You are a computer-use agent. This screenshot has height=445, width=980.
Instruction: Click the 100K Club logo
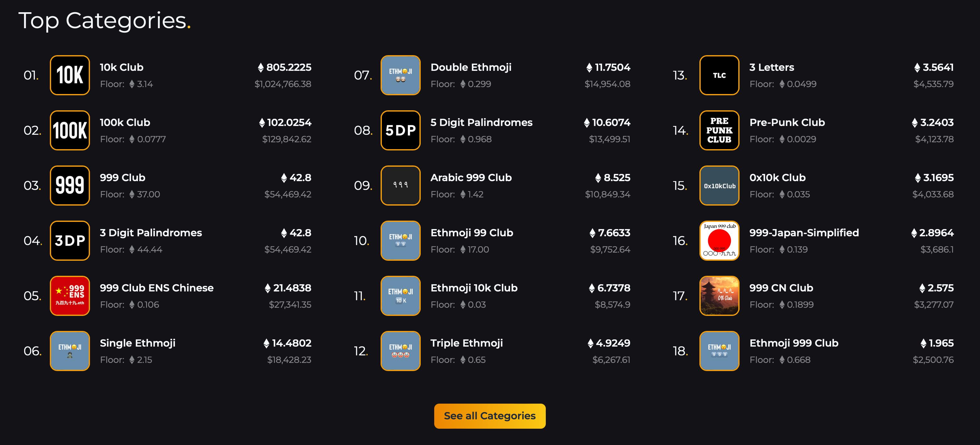[x=70, y=130]
